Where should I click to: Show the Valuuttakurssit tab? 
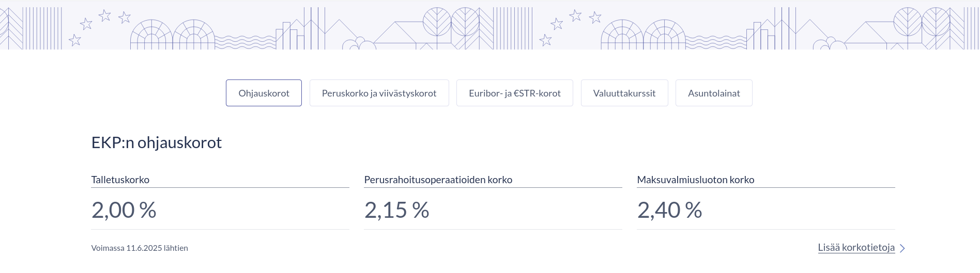(624, 93)
